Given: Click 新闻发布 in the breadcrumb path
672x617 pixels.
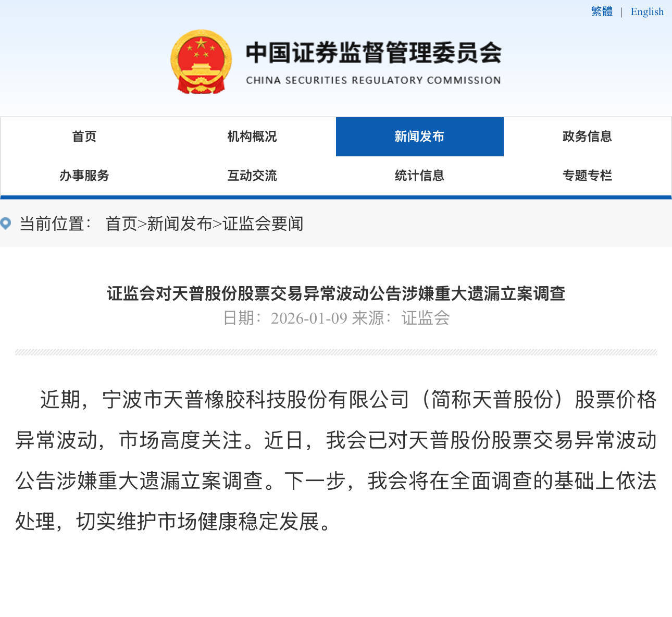Looking at the screenshot, I should coord(180,224).
